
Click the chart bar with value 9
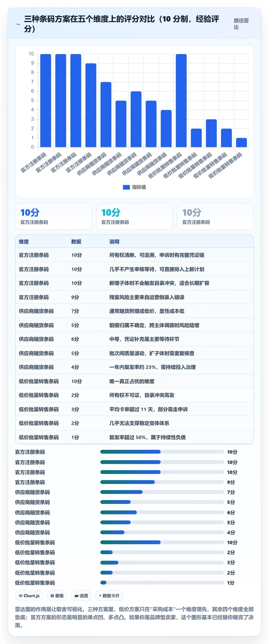[x=91, y=105]
